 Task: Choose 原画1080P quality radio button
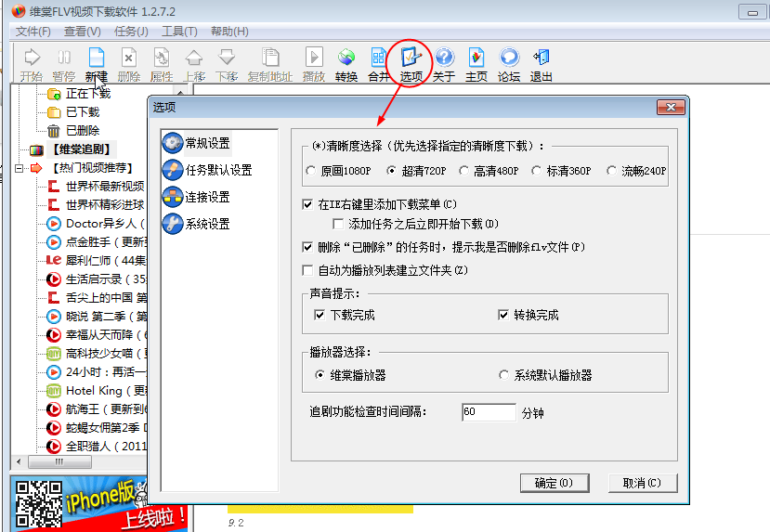[310, 171]
